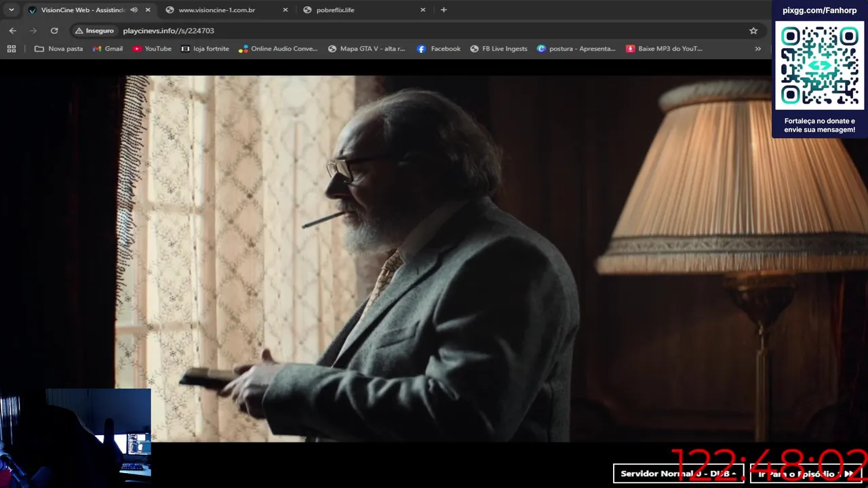The image size is (868, 488).
Task: Open the postura - Apresenta... bookmark
Action: (576, 49)
